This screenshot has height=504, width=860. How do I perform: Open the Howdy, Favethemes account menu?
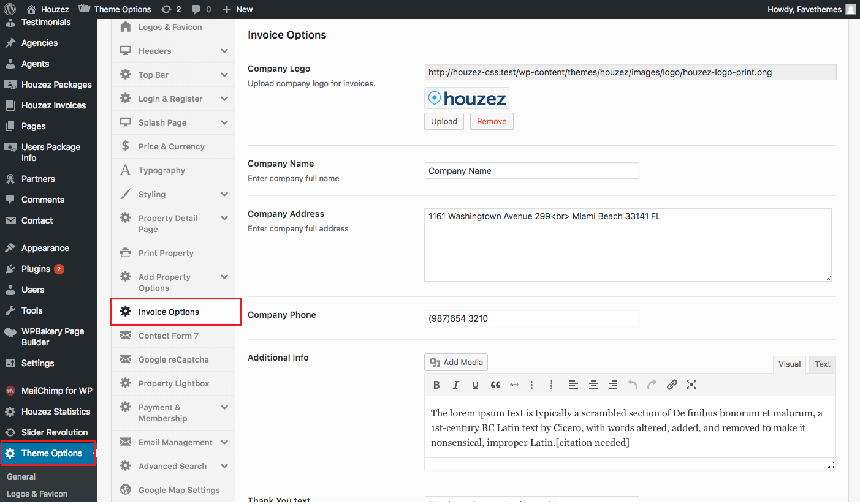[812, 9]
